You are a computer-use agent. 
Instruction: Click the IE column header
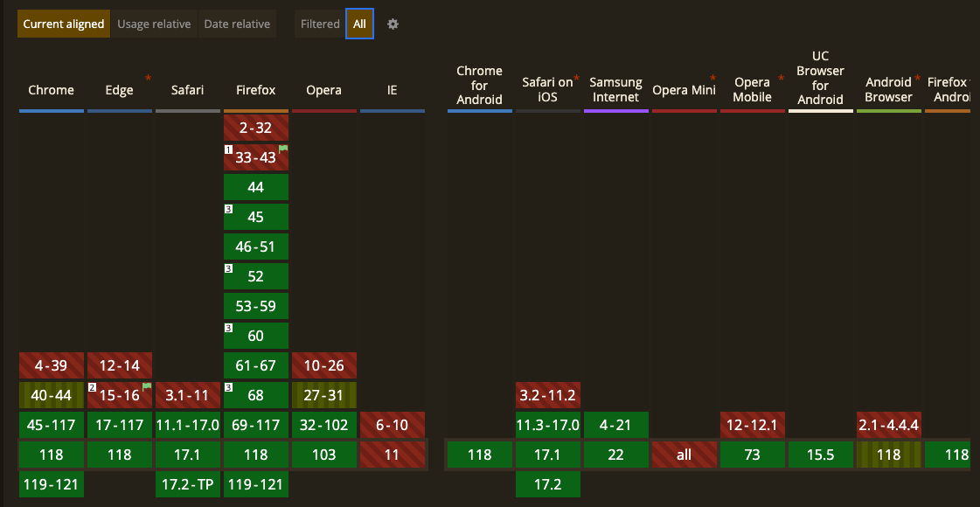[x=392, y=90]
